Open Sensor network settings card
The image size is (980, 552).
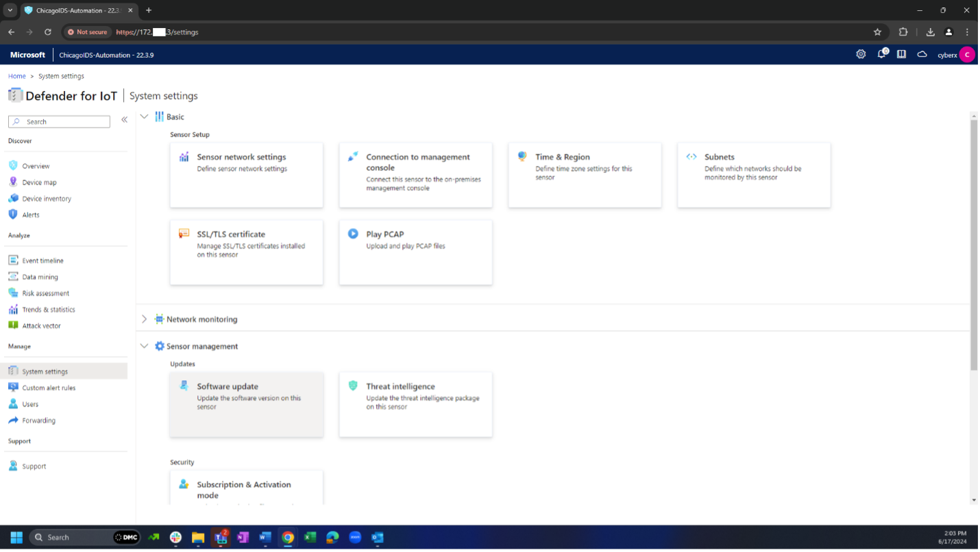click(247, 175)
